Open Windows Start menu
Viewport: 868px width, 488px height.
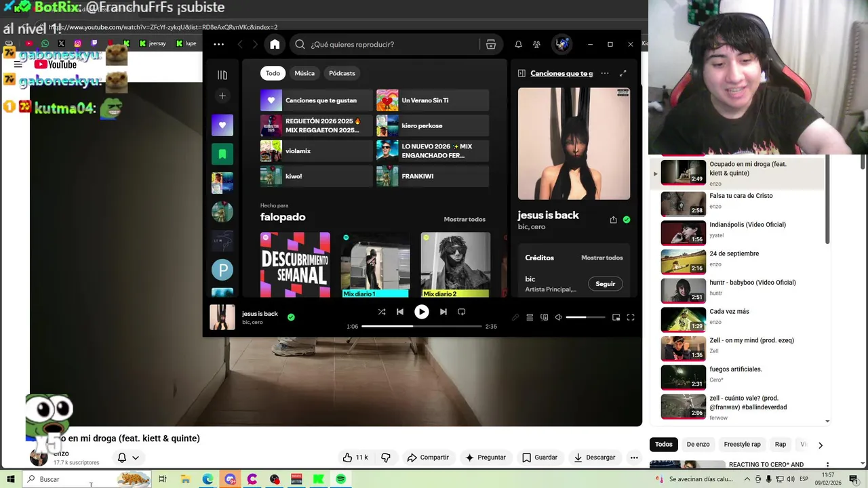[10, 479]
